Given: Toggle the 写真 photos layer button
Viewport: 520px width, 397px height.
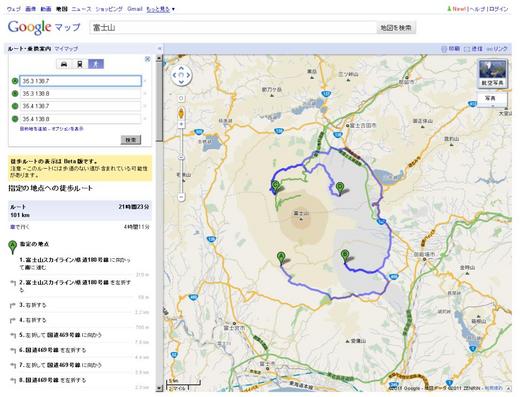Looking at the screenshot, I should pos(492,98).
